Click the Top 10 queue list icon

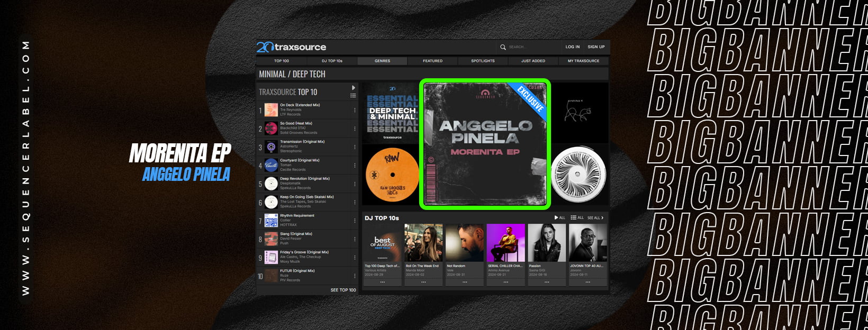point(353,96)
